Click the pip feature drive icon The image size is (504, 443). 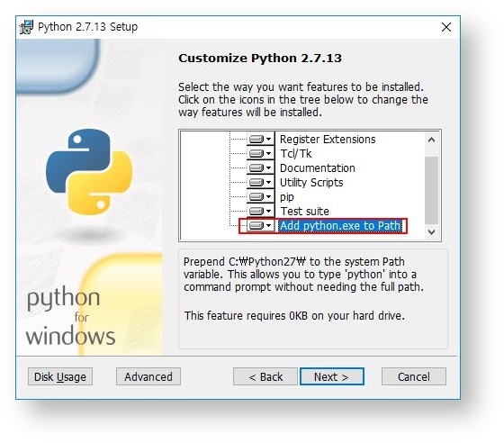(x=256, y=197)
